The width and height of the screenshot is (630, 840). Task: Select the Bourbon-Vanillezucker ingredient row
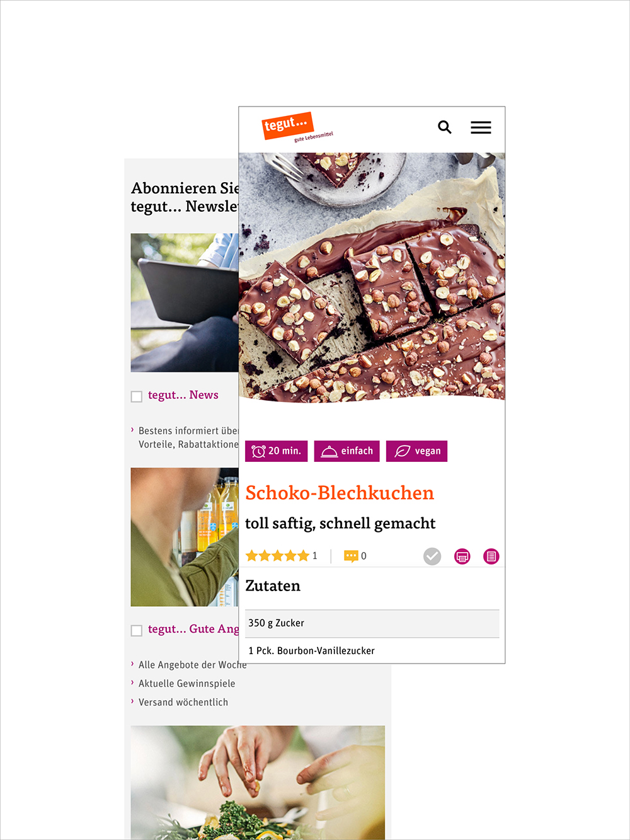pos(372,651)
